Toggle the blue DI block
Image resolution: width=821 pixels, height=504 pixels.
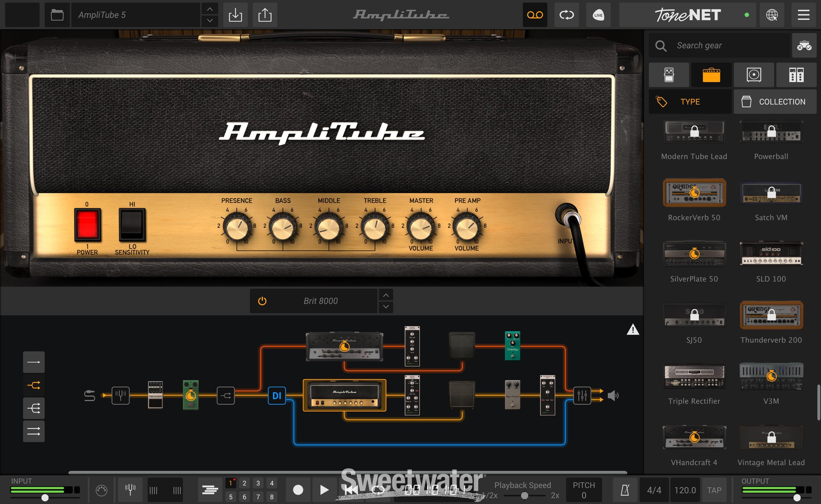point(277,396)
